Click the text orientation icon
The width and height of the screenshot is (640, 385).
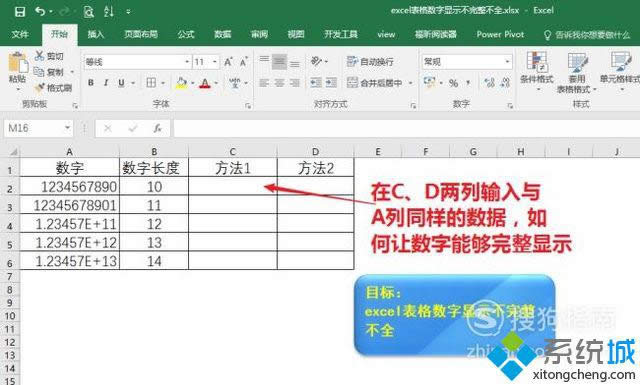(x=316, y=61)
